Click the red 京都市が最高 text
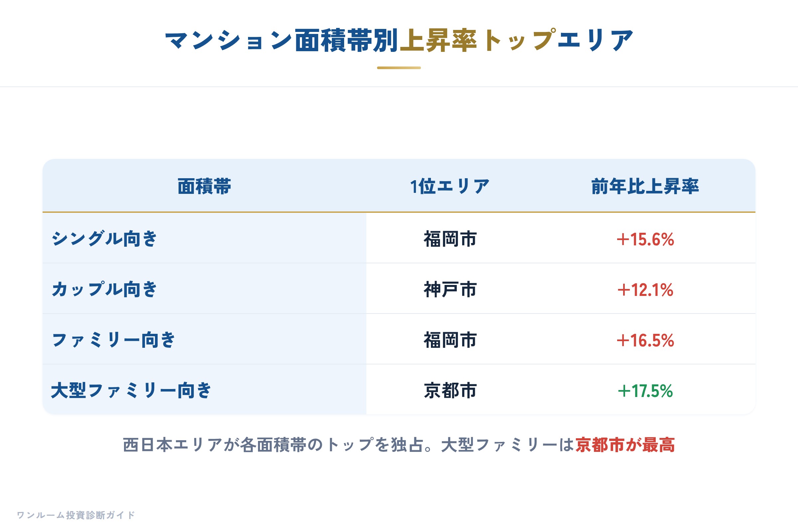This screenshot has height=532, width=798. pyautogui.click(x=625, y=445)
